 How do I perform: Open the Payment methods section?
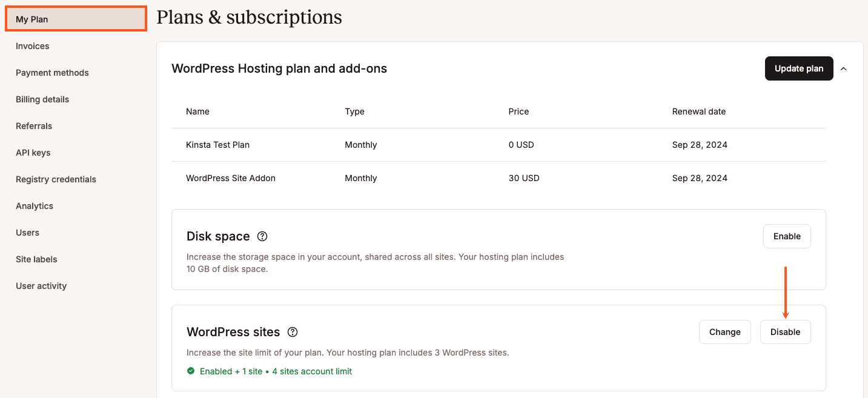pos(52,72)
